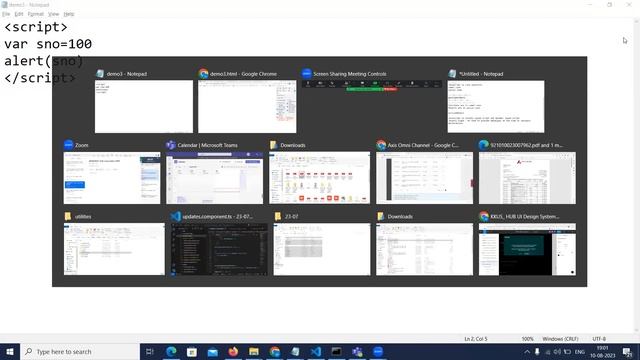Open Microsoft Store from the taskbar

click(x=192, y=351)
